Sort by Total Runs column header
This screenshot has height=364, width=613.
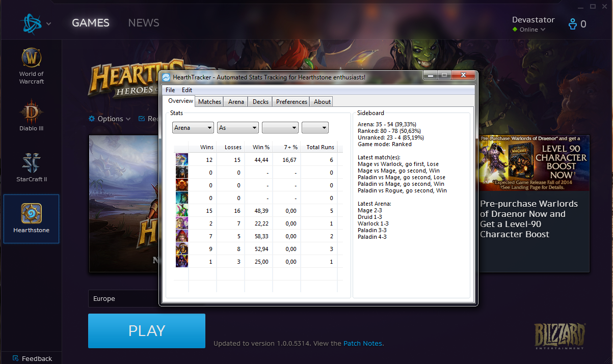pos(319,147)
